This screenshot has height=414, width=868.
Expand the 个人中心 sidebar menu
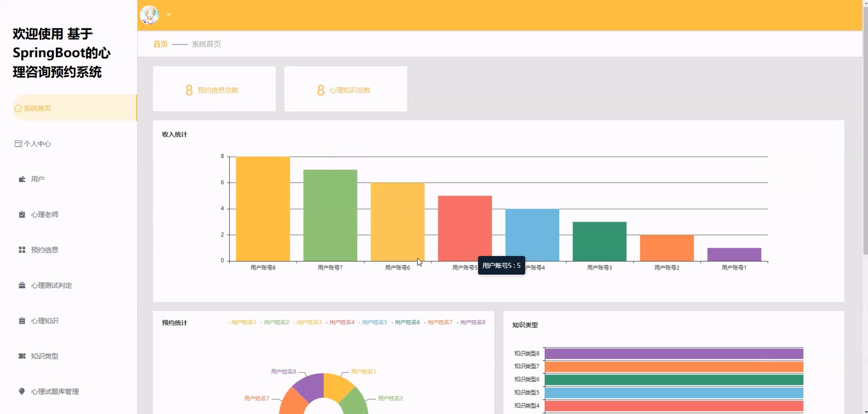click(x=37, y=144)
